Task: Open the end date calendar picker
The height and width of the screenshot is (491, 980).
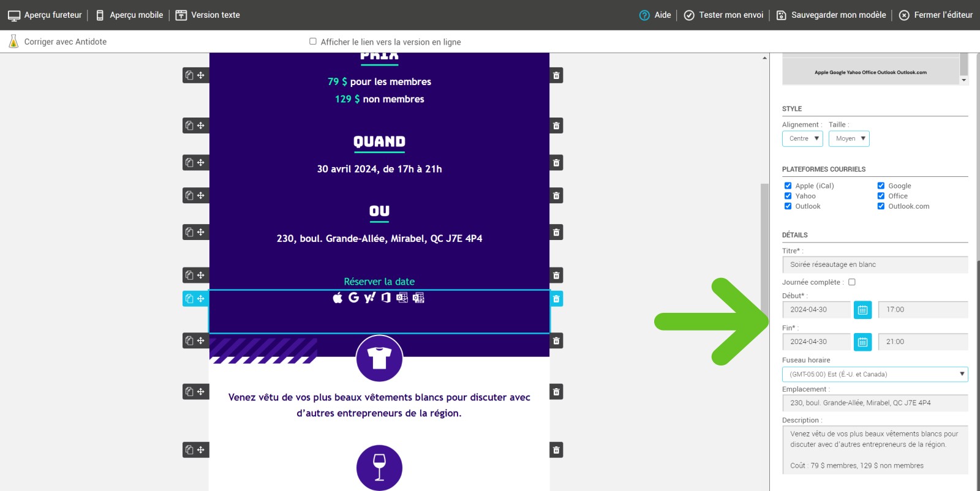Action: [862, 342]
